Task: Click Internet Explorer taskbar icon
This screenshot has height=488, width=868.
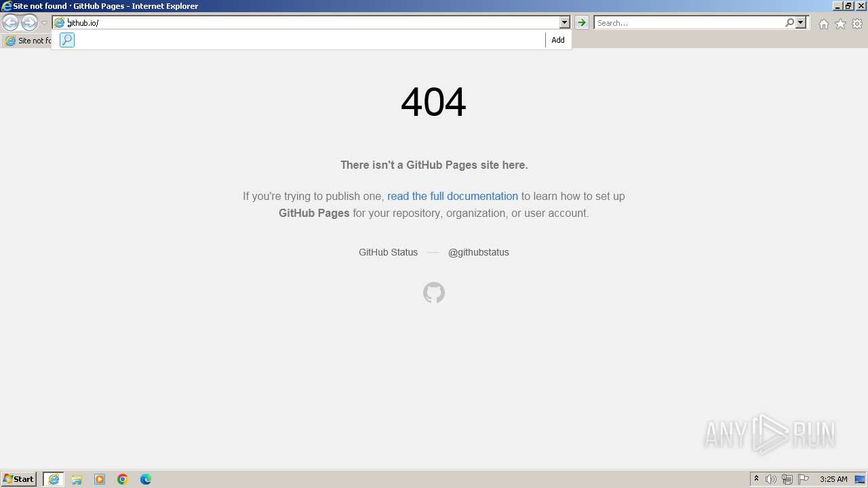Action: pyautogui.click(x=54, y=479)
